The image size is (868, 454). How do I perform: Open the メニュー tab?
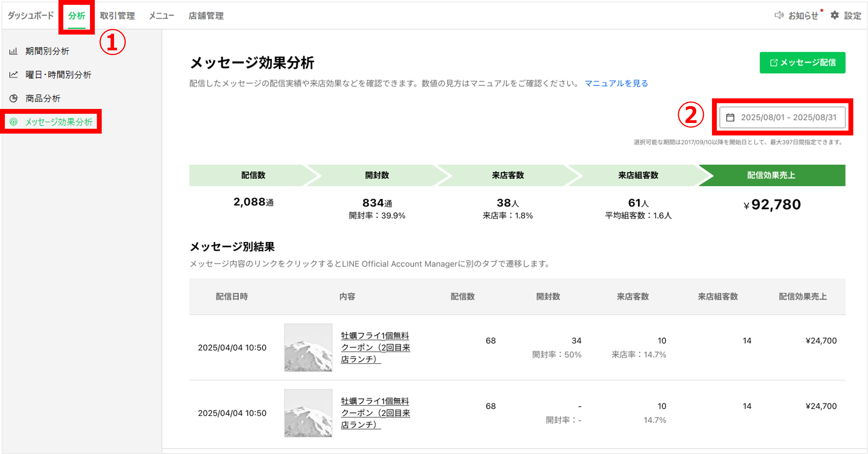tap(162, 15)
